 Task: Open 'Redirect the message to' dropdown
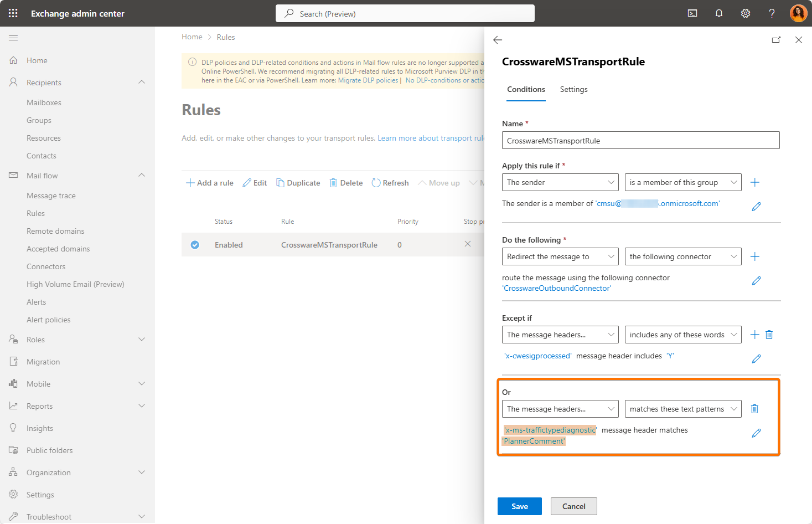[x=560, y=256]
